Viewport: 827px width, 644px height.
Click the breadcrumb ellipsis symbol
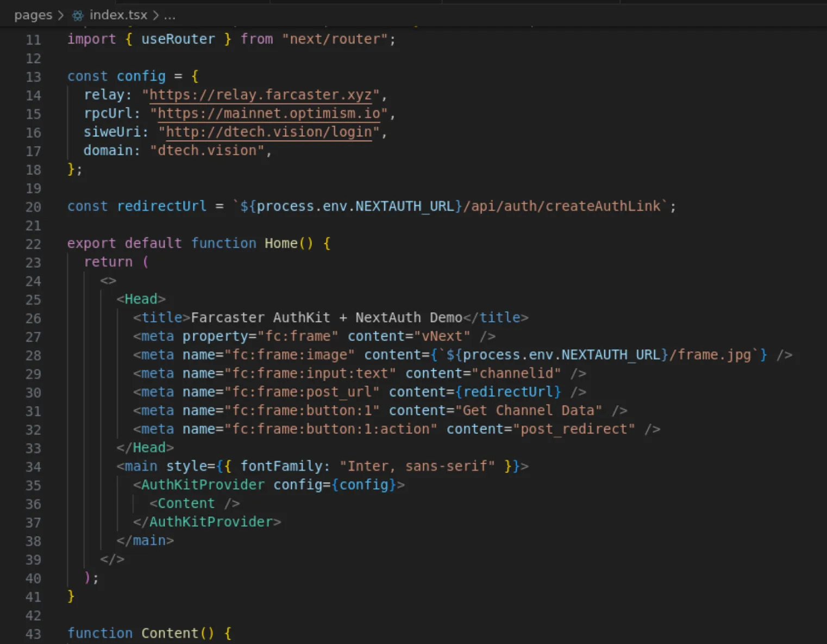click(170, 15)
